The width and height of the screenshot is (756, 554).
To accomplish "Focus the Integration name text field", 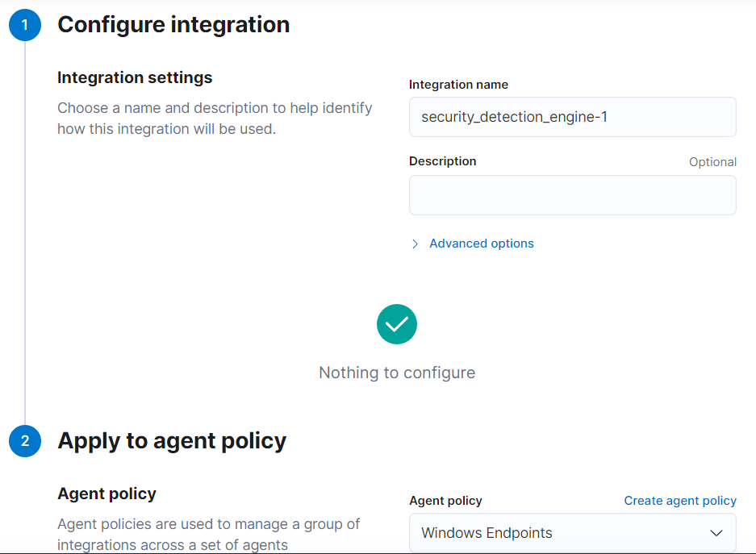I will pos(572,117).
